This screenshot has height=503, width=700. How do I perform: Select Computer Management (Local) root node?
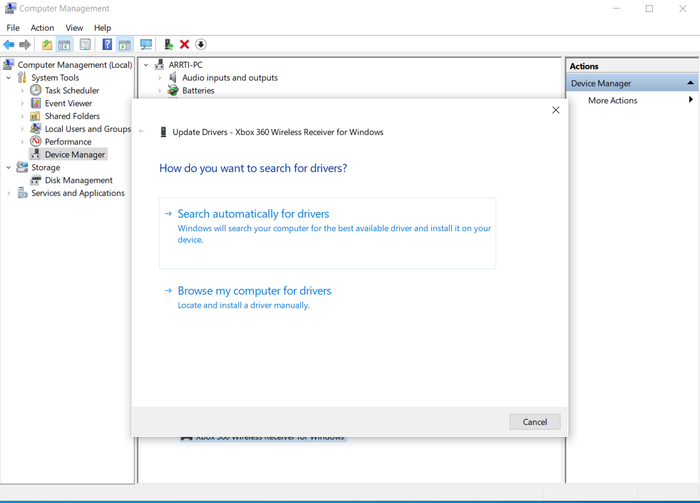[x=75, y=65]
